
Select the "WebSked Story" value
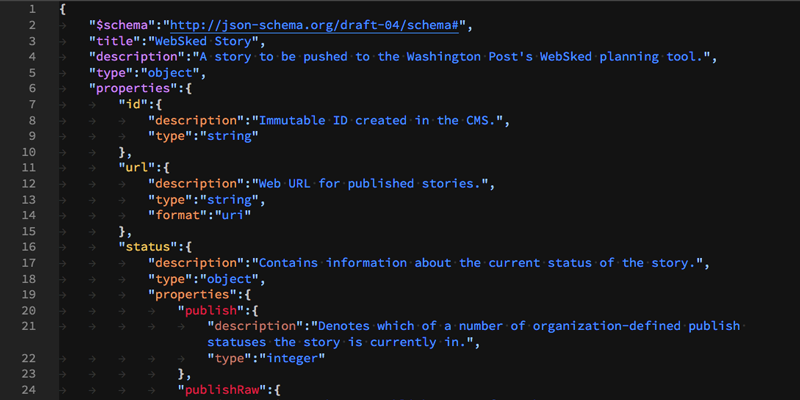coord(204,41)
